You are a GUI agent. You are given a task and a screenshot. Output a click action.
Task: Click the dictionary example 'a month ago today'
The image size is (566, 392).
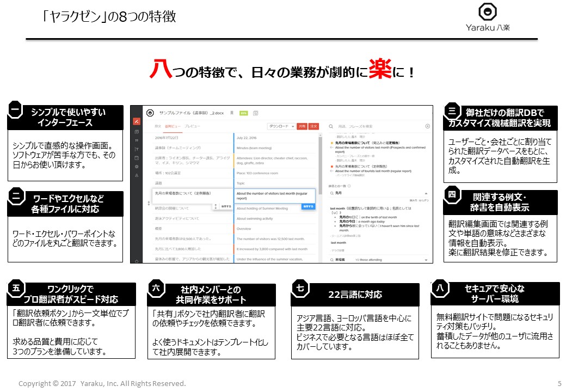(x=371, y=222)
